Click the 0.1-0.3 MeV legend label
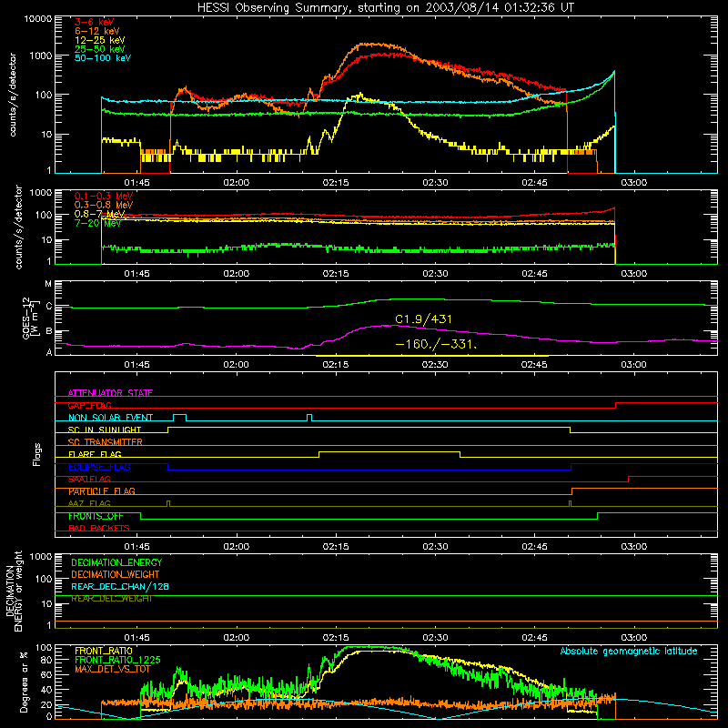The image size is (728, 728). [104, 196]
